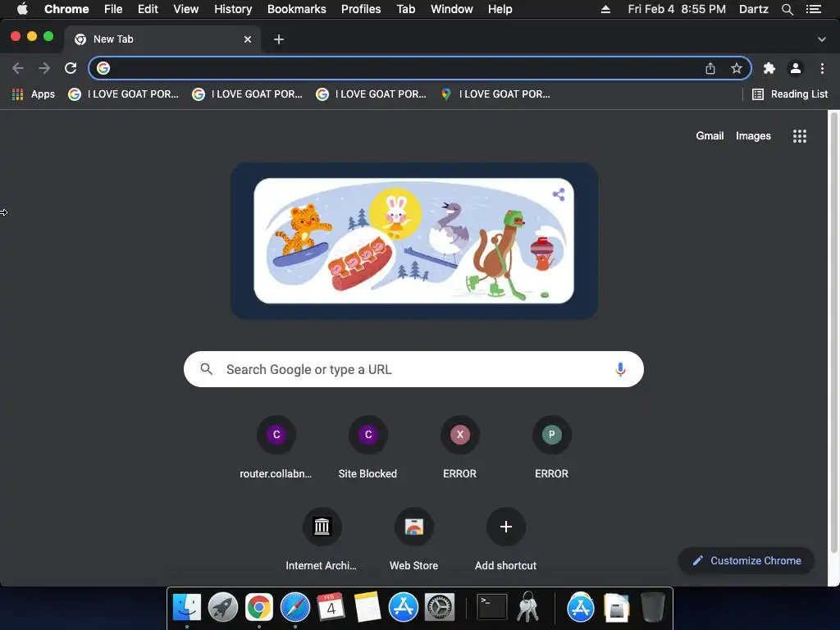Click the Dartz user name in menu bar

pyautogui.click(x=753, y=9)
